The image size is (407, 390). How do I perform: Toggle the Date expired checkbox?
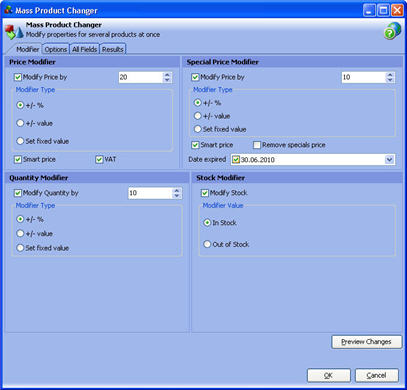[236, 160]
